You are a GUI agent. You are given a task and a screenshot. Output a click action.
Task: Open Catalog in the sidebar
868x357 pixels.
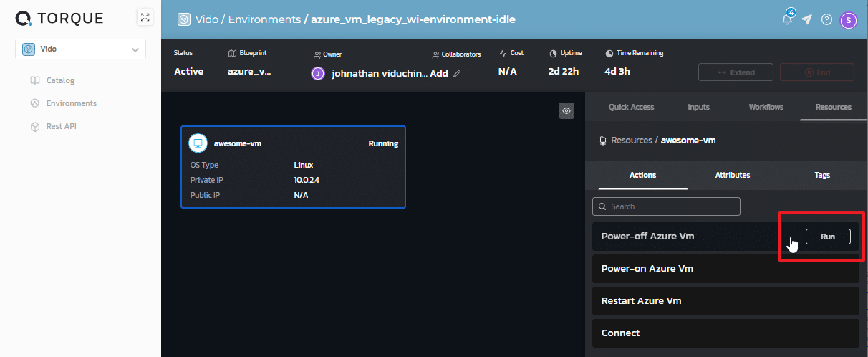[x=60, y=80]
